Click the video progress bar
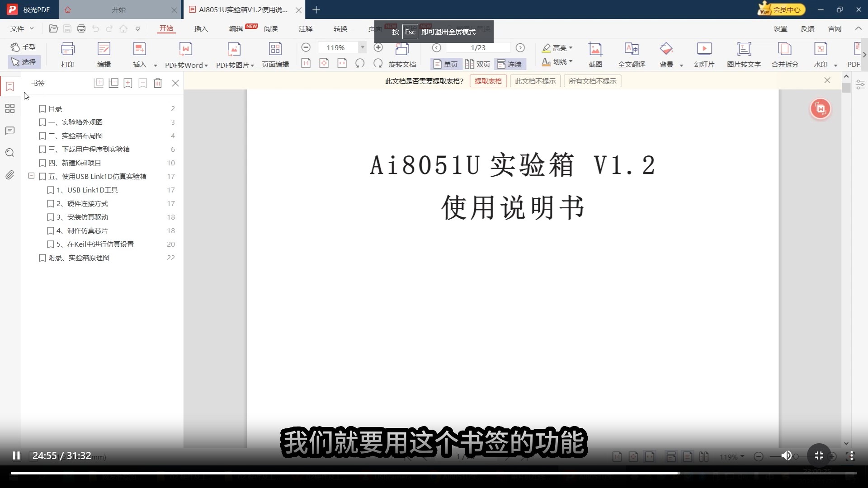868x488 pixels. pyautogui.click(x=434, y=473)
